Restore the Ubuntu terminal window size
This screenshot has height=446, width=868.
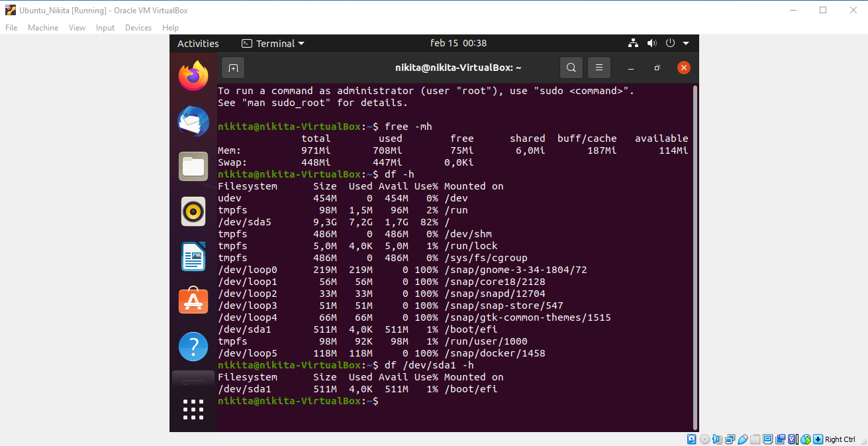tap(657, 68)
